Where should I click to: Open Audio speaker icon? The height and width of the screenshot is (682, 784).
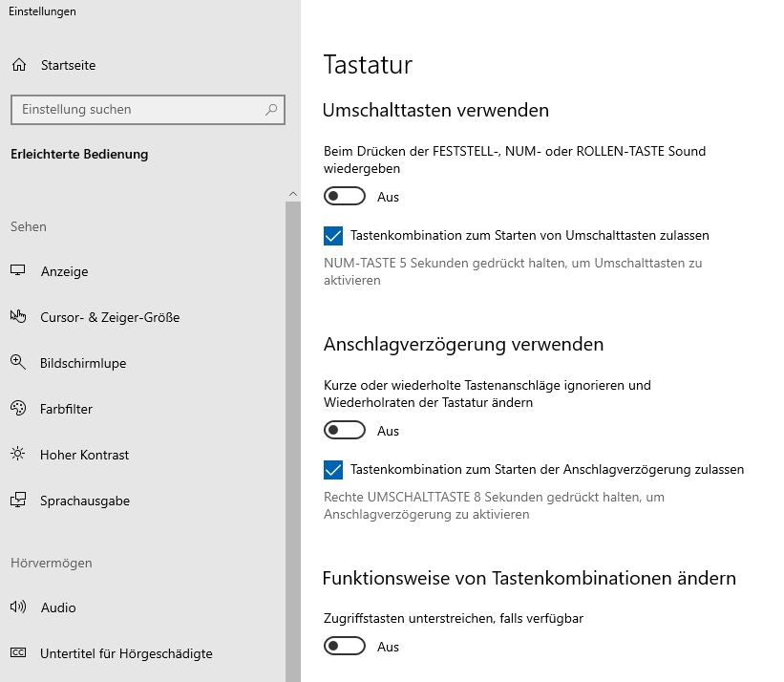[x=18, y=607]
